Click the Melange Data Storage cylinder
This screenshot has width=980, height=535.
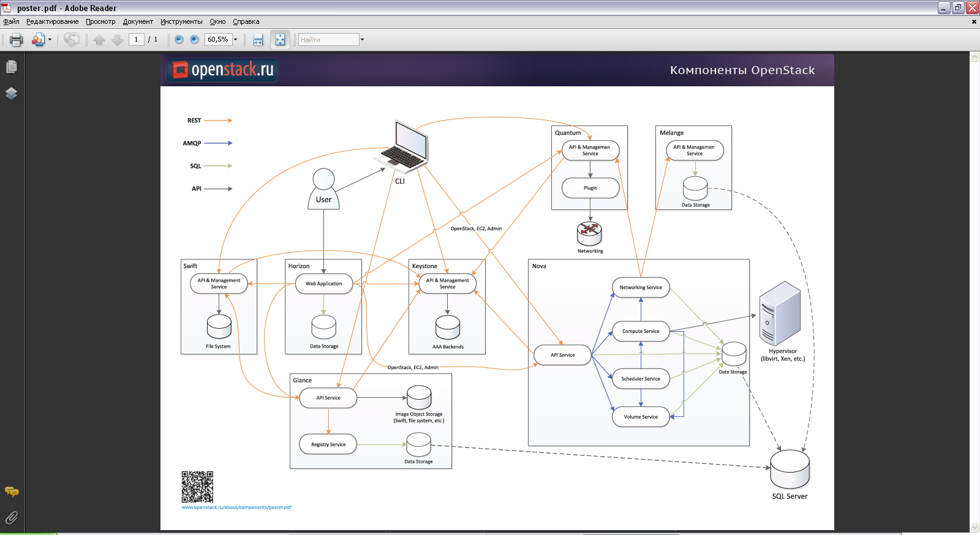click(x=695, y=189)
